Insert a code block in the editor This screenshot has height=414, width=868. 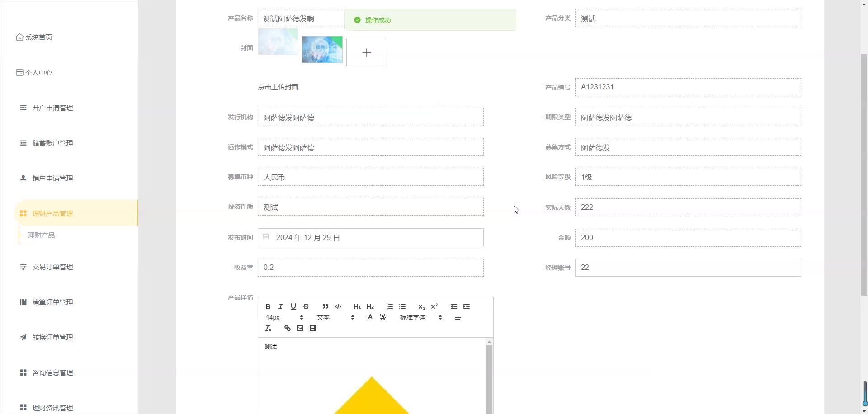tap(338, 306)
